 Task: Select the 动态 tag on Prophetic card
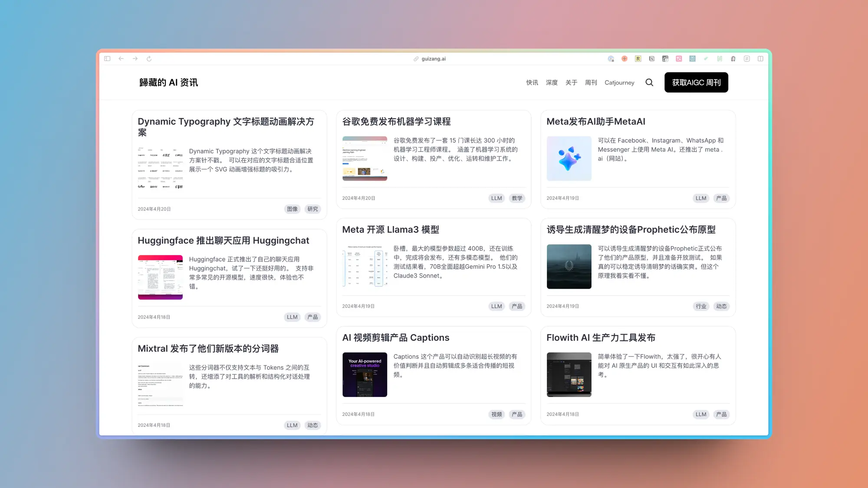point(721,306)
